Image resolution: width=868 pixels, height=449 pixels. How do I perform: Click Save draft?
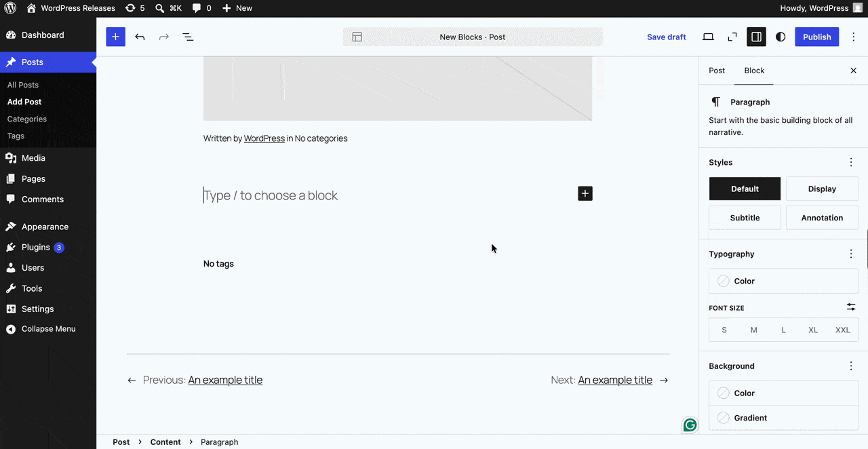click(x=667, y=37)
